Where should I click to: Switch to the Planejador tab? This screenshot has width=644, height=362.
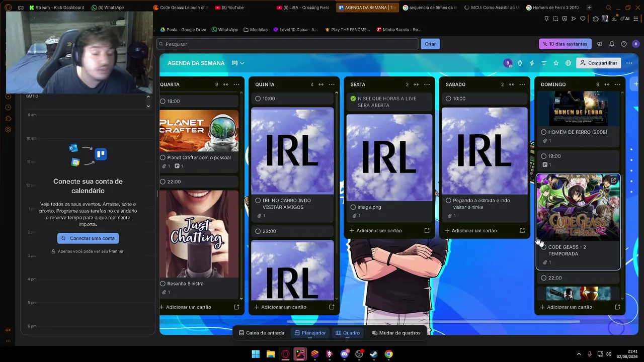point(310,333)
